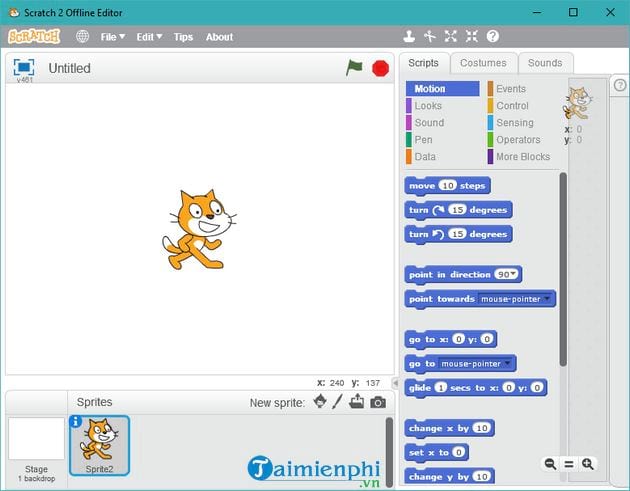The width and height of the screenshot is (630, 491).
Task: Select the Motion block category
Action: [x=442, y=88]
